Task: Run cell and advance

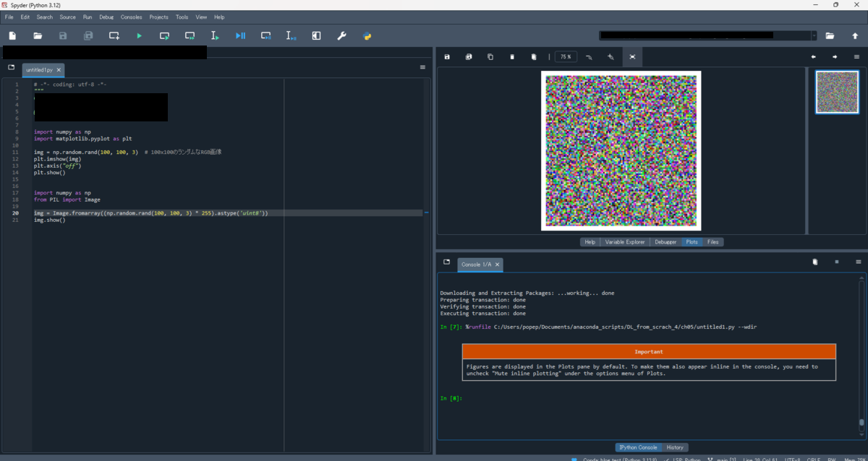Action: click(x=190, y=35)
